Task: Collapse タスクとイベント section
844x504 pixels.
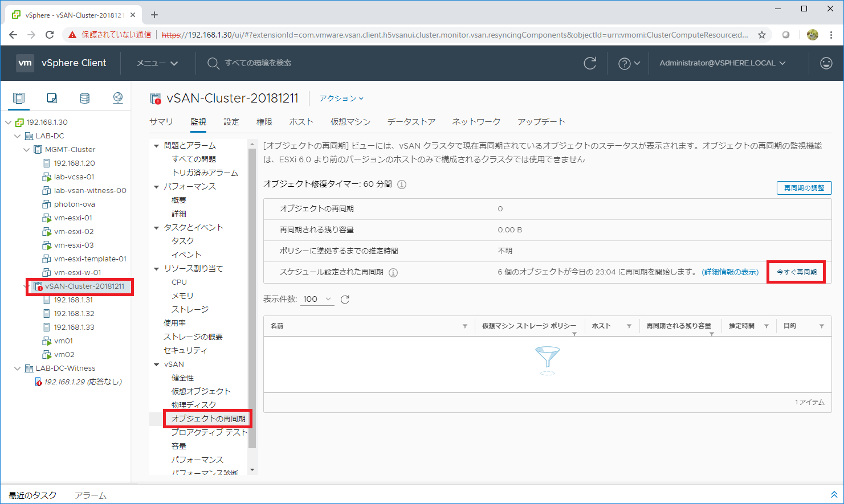Action: (x=156, y=228)
